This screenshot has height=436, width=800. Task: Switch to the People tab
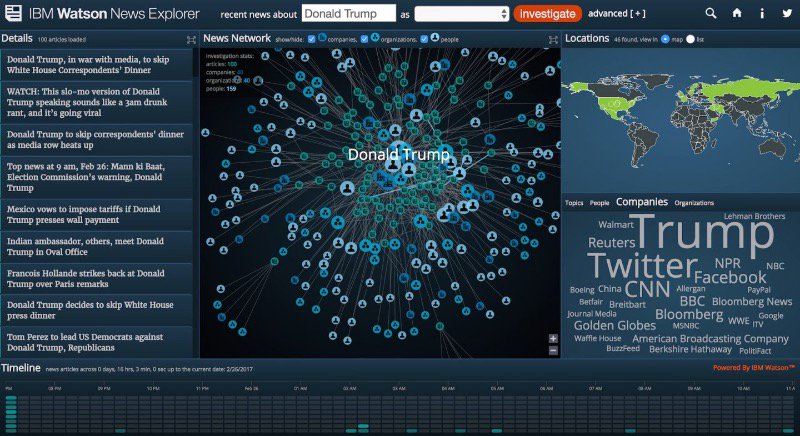(599, 203)
